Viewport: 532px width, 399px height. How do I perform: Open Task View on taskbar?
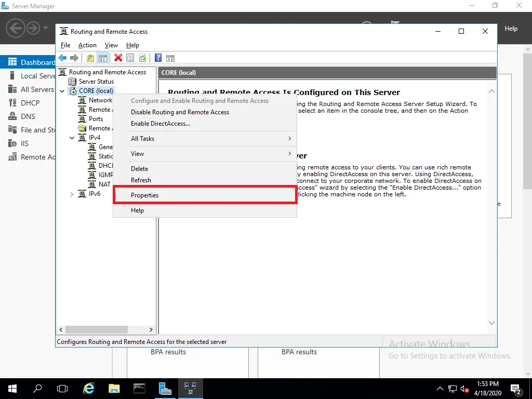pos(62,389)
